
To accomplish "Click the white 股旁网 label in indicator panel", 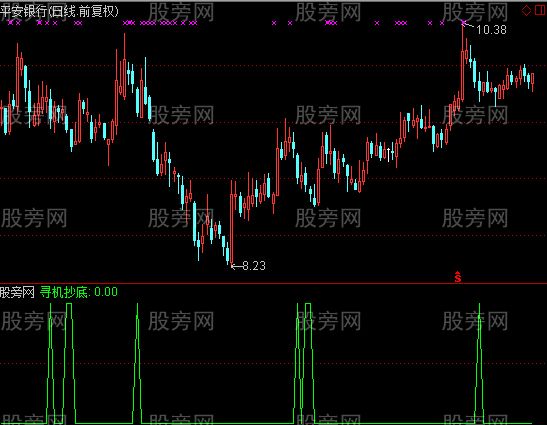I will 17,292.
